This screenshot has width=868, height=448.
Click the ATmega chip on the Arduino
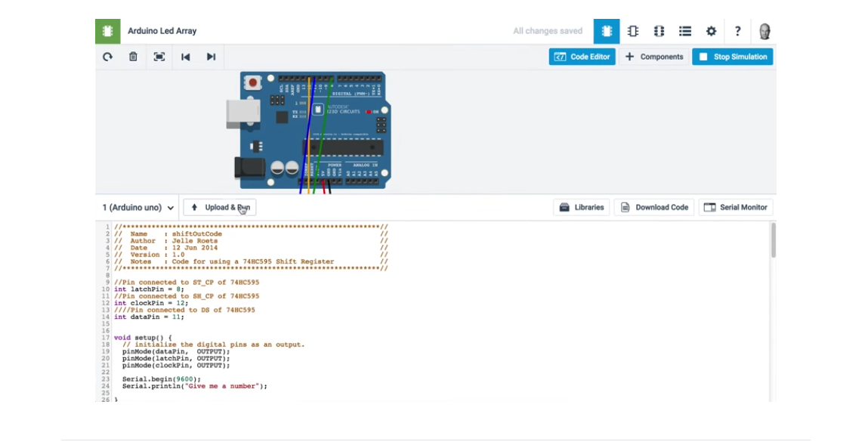pyautogui.click(x=343, y=147)
